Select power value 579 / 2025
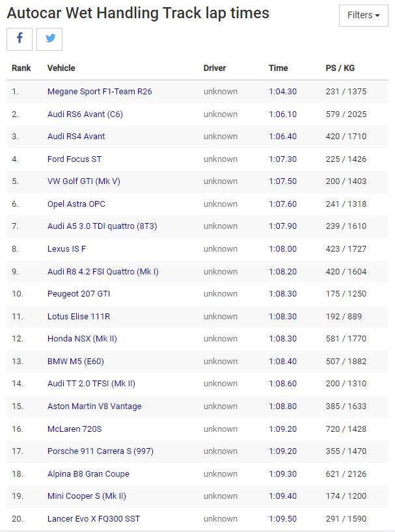Image resolution: width=395 pixels, height=532 pixels. point(346,114)
